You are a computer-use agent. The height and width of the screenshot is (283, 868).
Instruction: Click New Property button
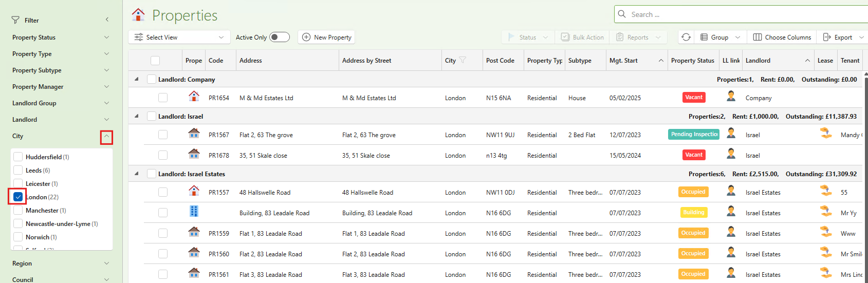(326, 37)
